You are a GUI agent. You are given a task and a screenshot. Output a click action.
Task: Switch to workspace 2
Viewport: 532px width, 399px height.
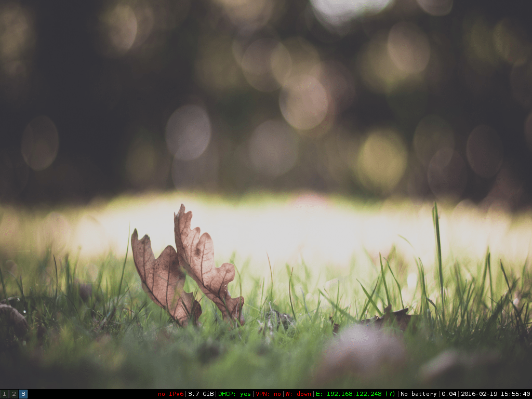[14, 394]
